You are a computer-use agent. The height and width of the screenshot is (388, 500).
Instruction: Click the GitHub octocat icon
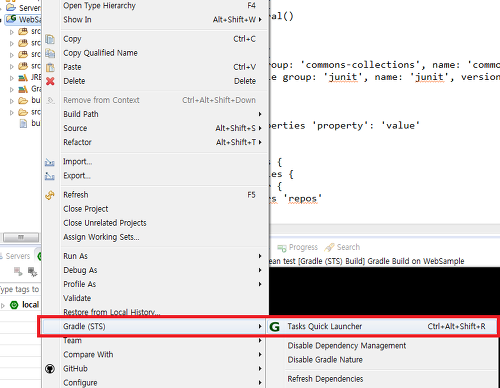click(x=50, y=369)
